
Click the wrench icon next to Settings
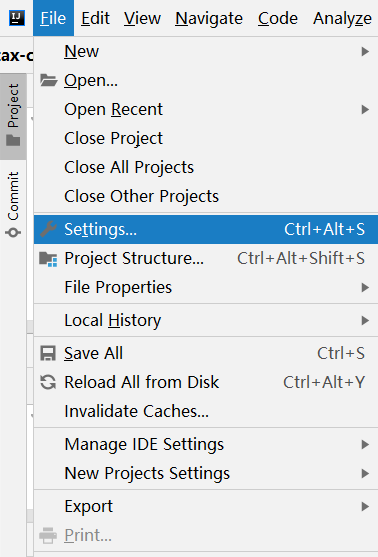click(48, 229)
